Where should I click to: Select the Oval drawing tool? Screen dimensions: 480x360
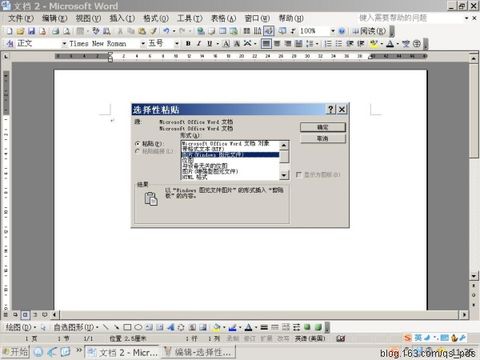click(x=138, y=327)
